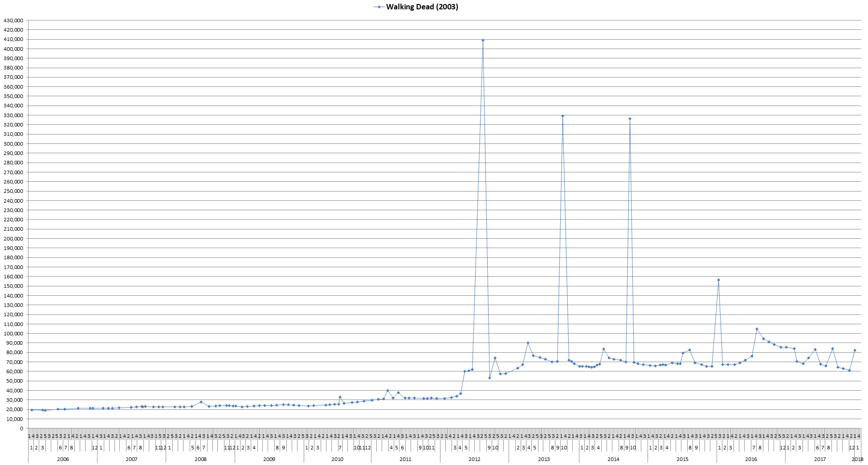This screenshot has width=868, height=465.
Task: Click the 150,000 y-axis label
Action: tap(13, 286)
